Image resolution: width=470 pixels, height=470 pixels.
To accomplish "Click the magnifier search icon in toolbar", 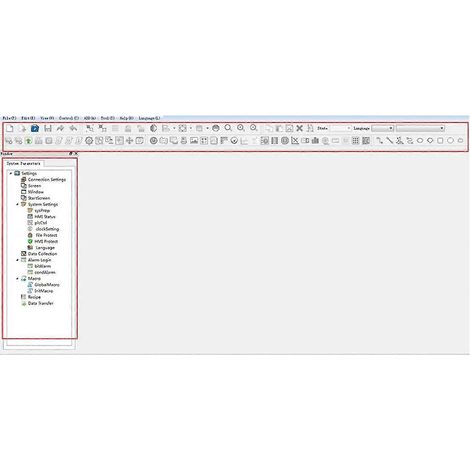I will (228, 128).
